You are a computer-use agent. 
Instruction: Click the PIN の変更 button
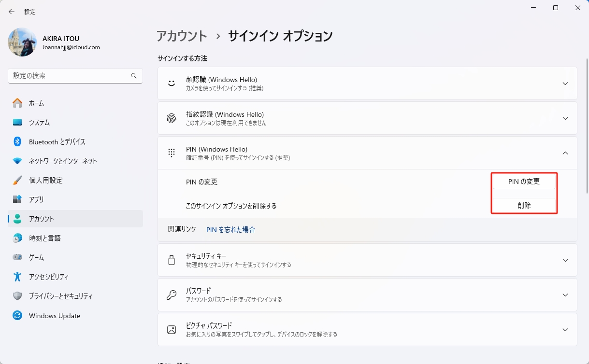[524, 182]
